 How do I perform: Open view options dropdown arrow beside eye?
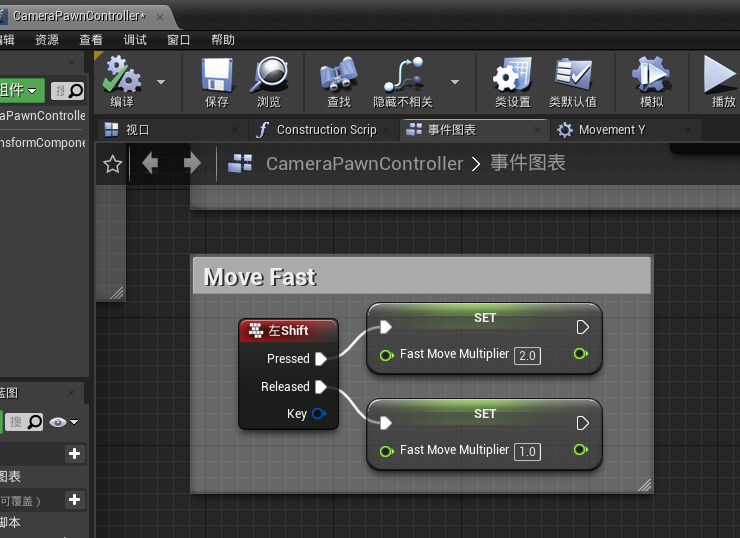[74, 422]
